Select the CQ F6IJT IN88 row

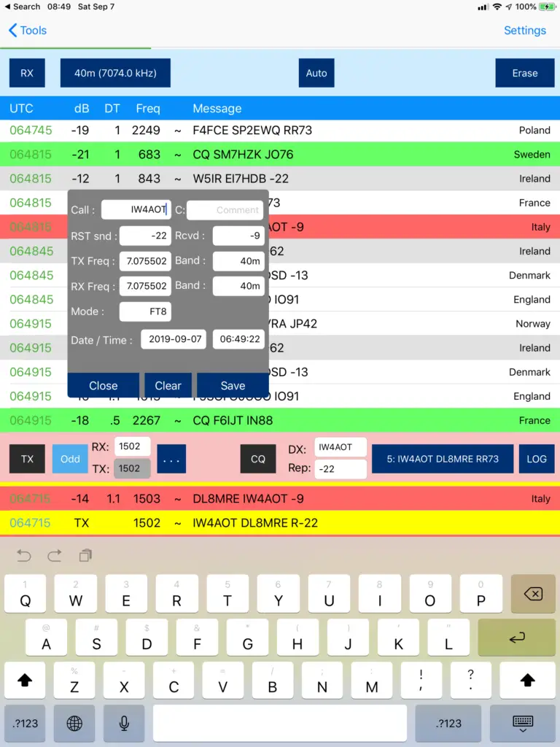pyautogui.click(x=280, y=420)
